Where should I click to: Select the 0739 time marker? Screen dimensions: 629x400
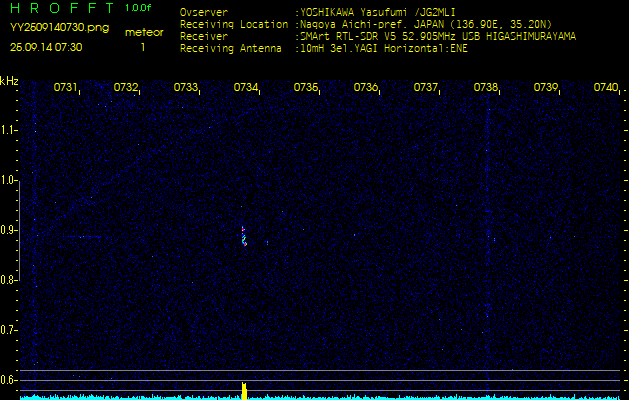click(x=546, y=88)
